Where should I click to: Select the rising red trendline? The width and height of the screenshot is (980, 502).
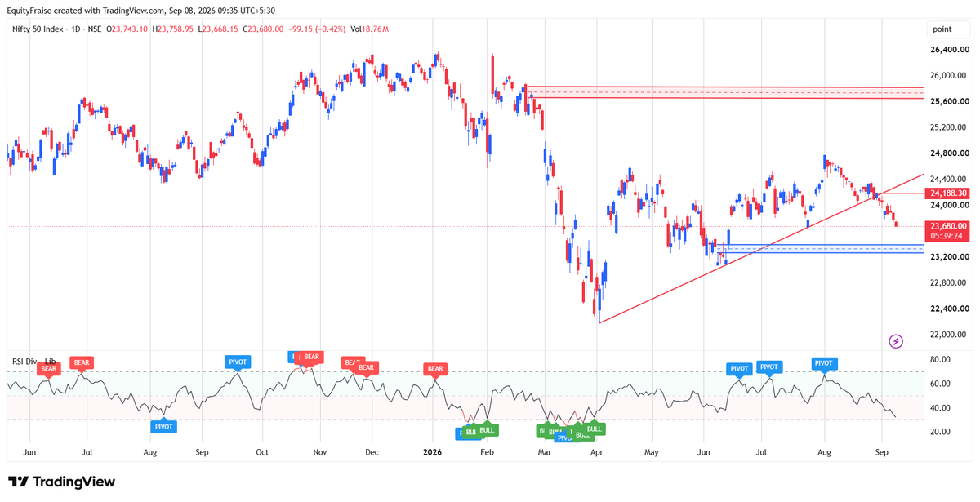click(x=762, y=248)
